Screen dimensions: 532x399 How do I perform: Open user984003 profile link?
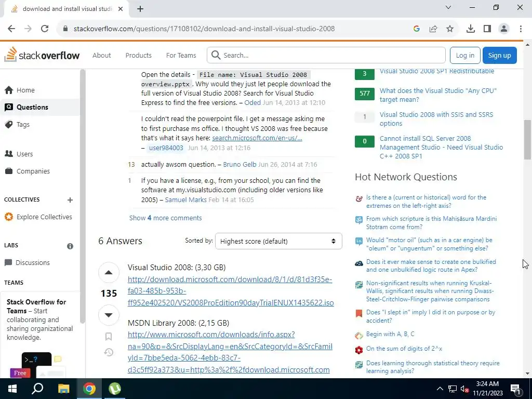click(166, 148)
